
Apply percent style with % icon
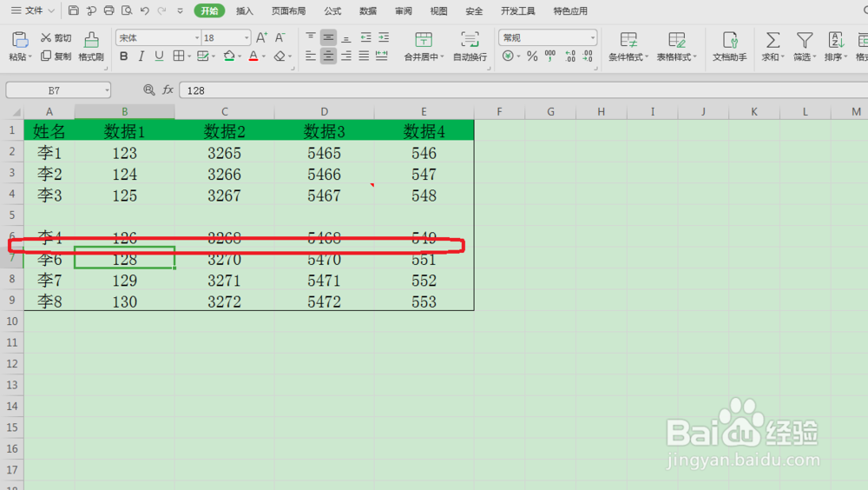(x=532, y=56)
